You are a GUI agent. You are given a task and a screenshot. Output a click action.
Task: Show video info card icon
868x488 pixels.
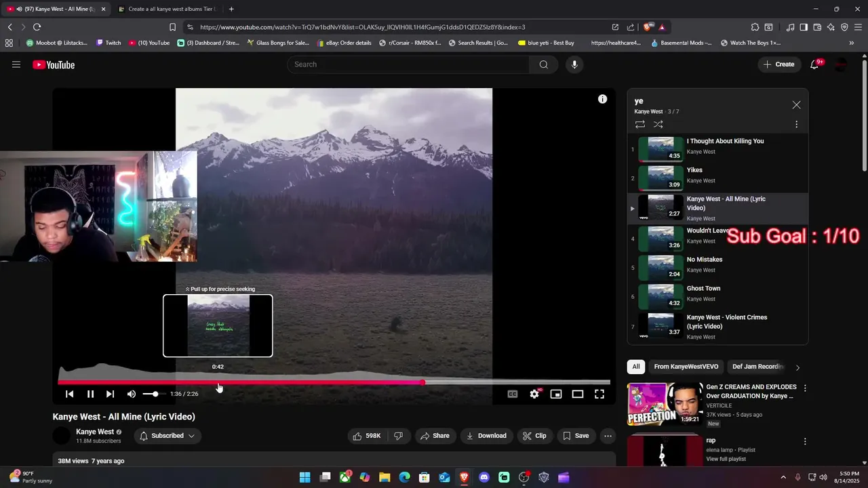point(602,99)
